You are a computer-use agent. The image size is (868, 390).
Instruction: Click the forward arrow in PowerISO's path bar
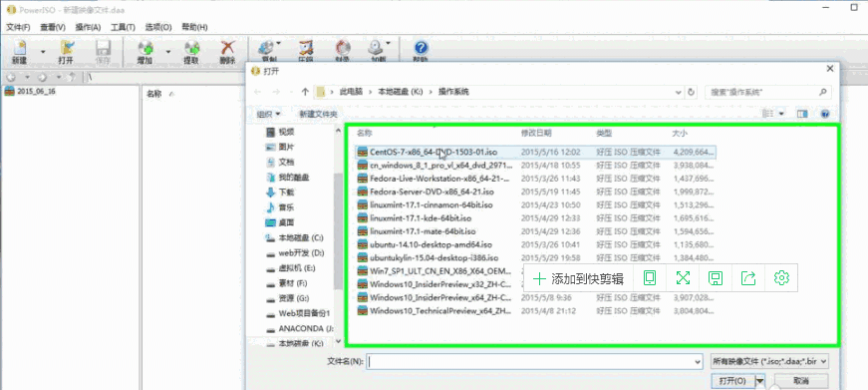pyautogui.click(x=43, y=77)
